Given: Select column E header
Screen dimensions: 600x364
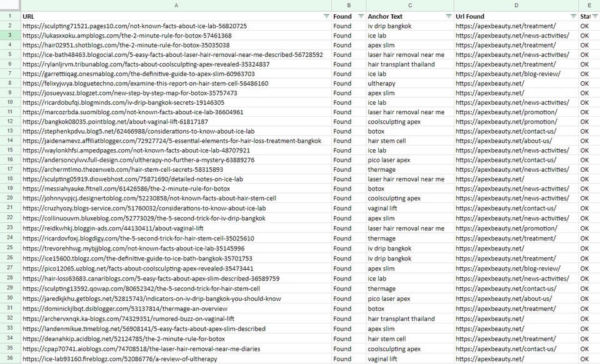Looking at the screenshot, I should coord(589,6).
